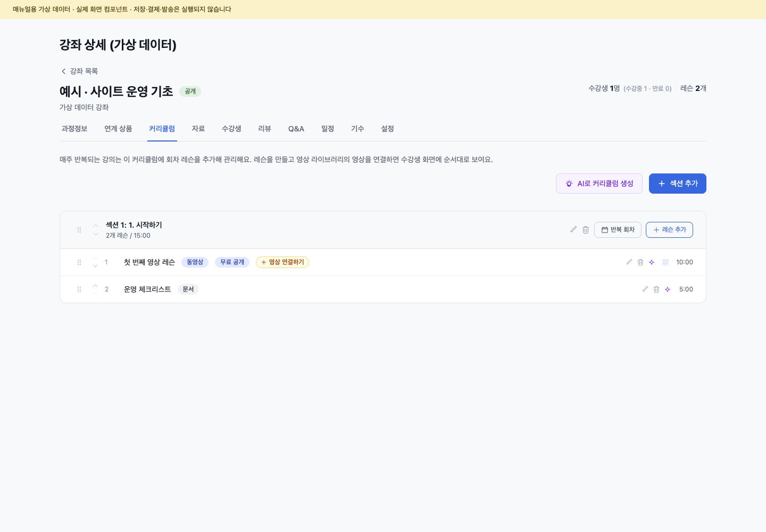Click the trash icon to delete 섹션 1
The width and height of the screenshot is (766, 532).
(586, 230)
